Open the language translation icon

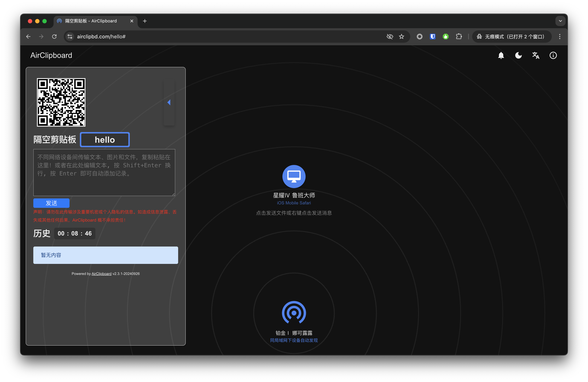[536, 55]
